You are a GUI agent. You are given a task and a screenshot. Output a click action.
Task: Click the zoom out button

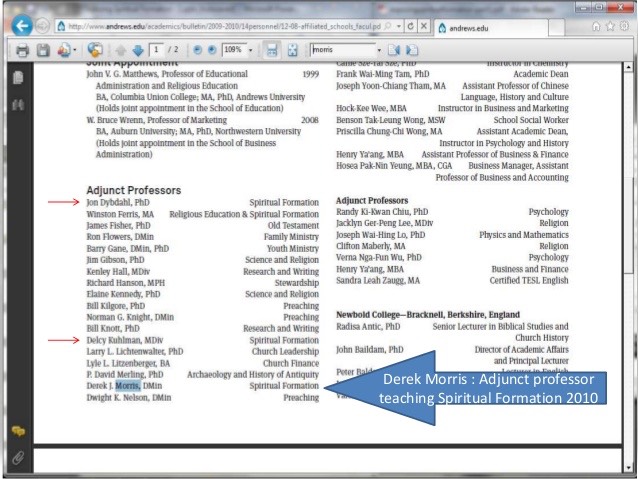pos(197,50)
